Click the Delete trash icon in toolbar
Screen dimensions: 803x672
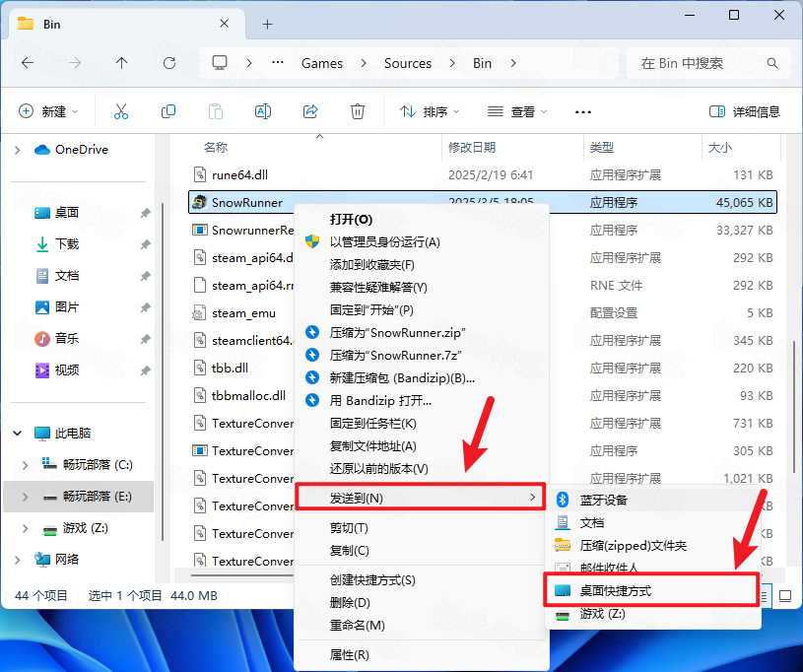(x=358, y=111)
